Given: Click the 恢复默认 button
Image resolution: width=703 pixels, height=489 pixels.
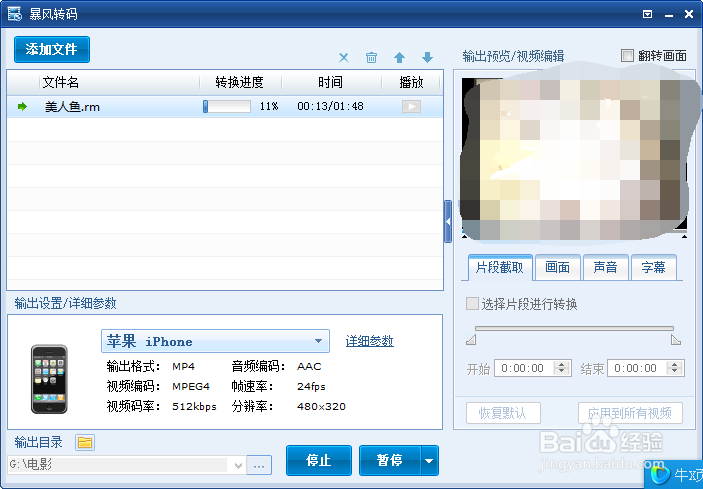Looking at the screenshot, I should pos(503,413).
